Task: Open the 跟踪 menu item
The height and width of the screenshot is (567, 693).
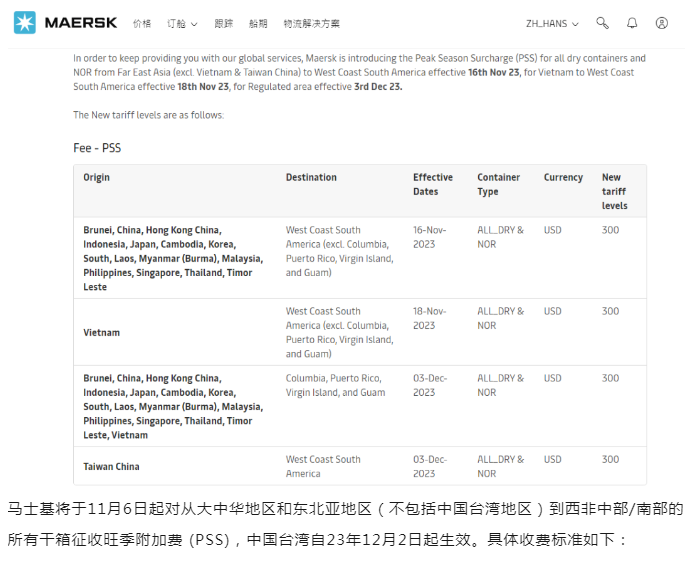Action: [224, 23]
